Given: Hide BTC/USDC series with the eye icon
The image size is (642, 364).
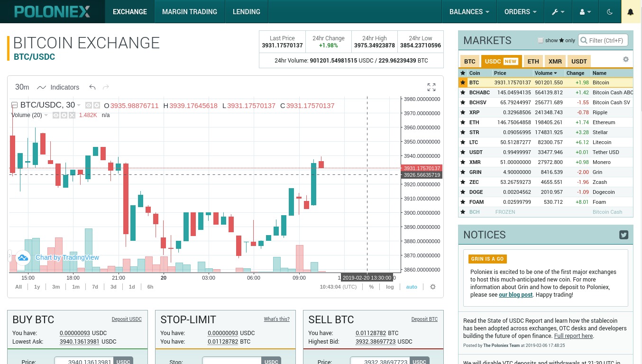Looking at the screenshot, I should coord(88,105).
